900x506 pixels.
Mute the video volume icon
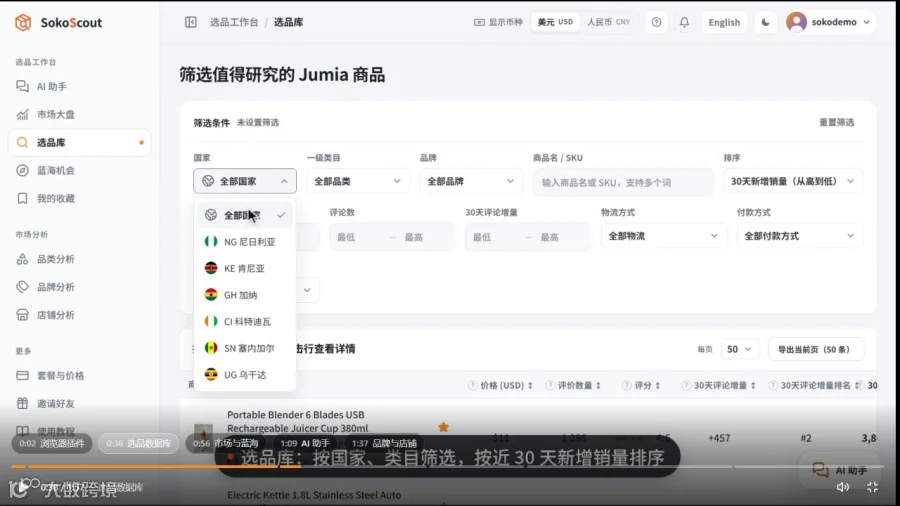(843, 487)
